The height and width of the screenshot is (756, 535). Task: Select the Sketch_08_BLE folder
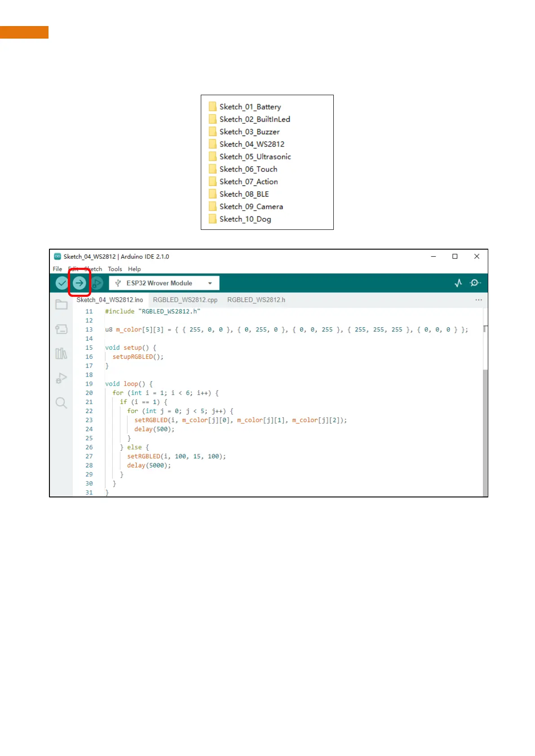point(239,194)
